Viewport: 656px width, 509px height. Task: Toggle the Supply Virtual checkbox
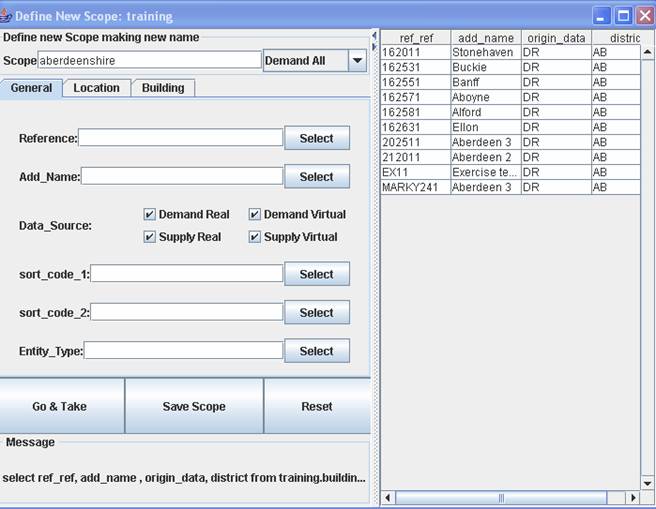coord(255,237)
